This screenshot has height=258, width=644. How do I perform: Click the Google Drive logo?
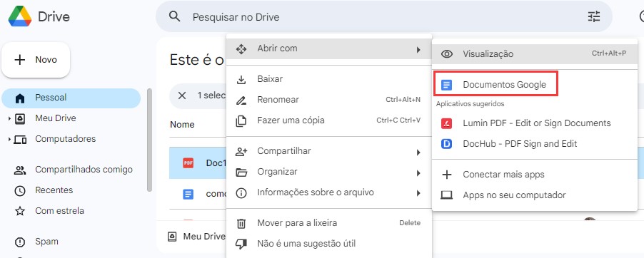tap(20, 16)
